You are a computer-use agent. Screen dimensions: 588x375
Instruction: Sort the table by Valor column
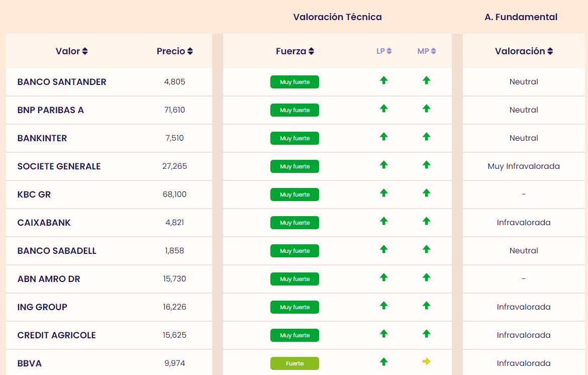tap(72, 51)
